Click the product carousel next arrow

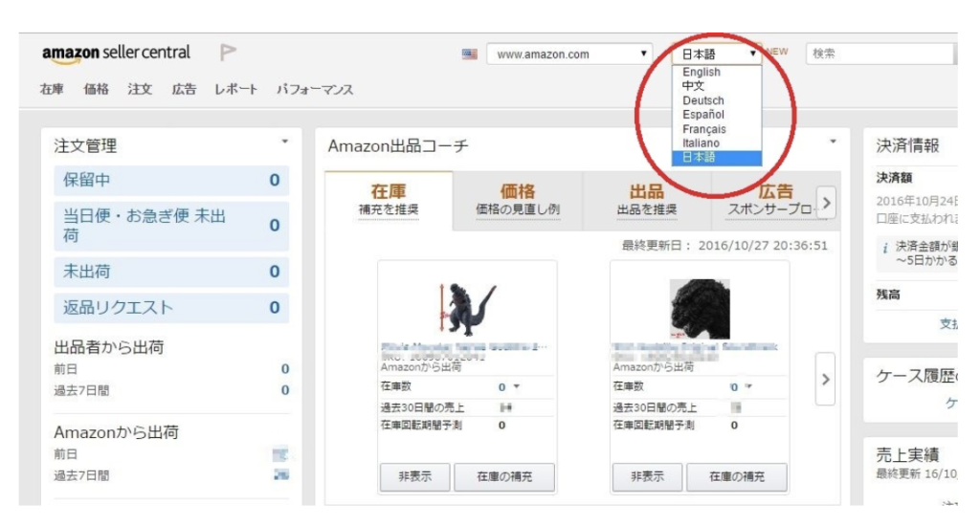(x=826, y=379)
